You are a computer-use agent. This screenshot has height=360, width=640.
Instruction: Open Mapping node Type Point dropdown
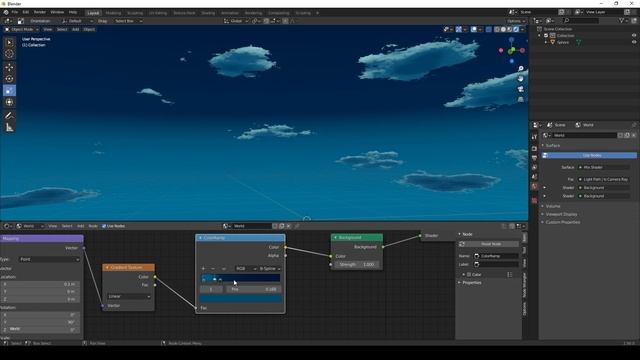[49, 259]
